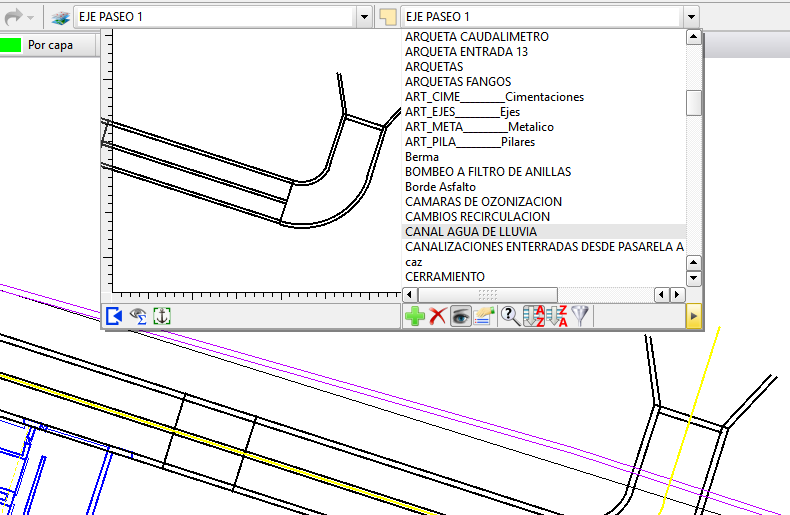The height and width of the screenshot is (515, 790).
Task: Click the magnifier question search icon
Action: tap(510, 316)
